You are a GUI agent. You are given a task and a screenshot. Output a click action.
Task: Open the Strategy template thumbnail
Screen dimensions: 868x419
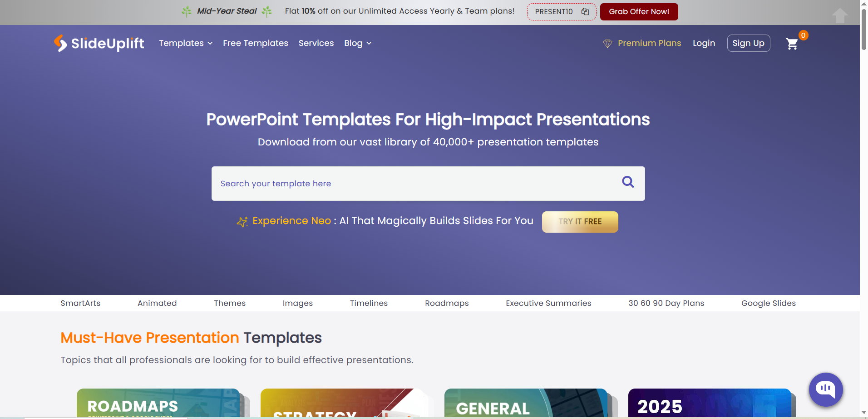click(342, 403)
